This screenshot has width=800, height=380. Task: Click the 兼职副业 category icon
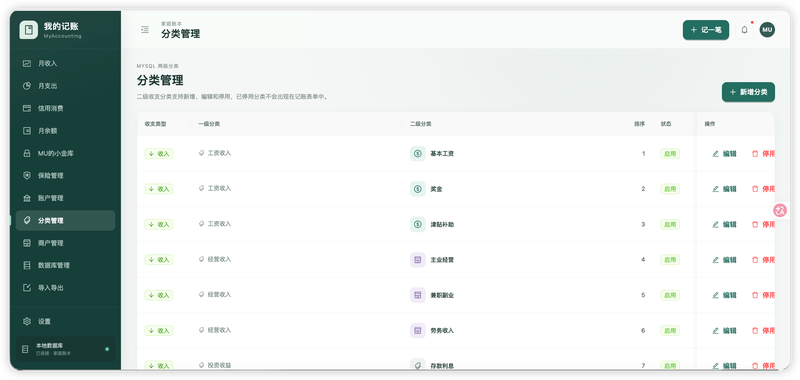click(x=417, y=295)
